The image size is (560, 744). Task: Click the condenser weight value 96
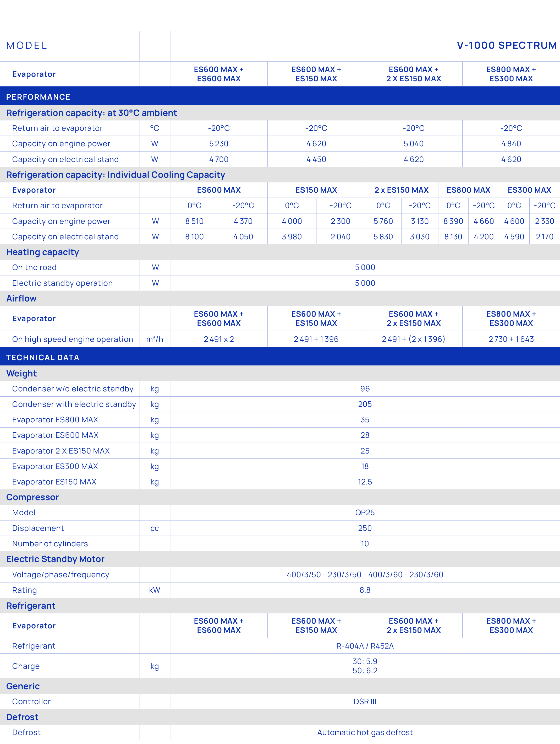[x=365, y=389]
